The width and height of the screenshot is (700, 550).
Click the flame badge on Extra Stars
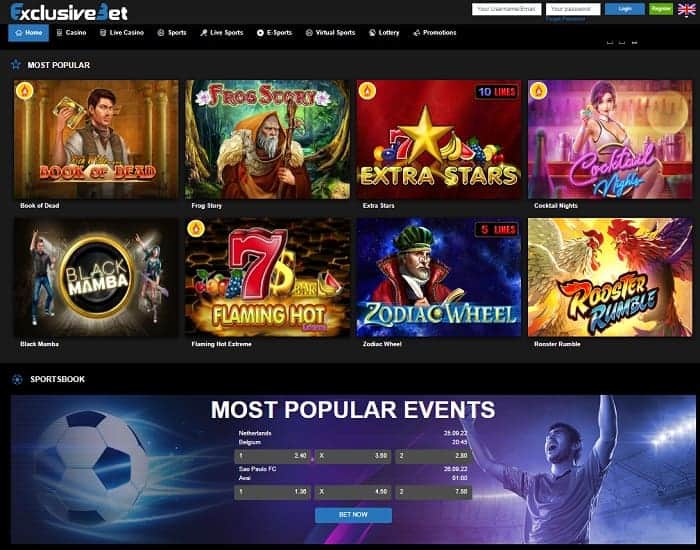[x=367, y=91]
